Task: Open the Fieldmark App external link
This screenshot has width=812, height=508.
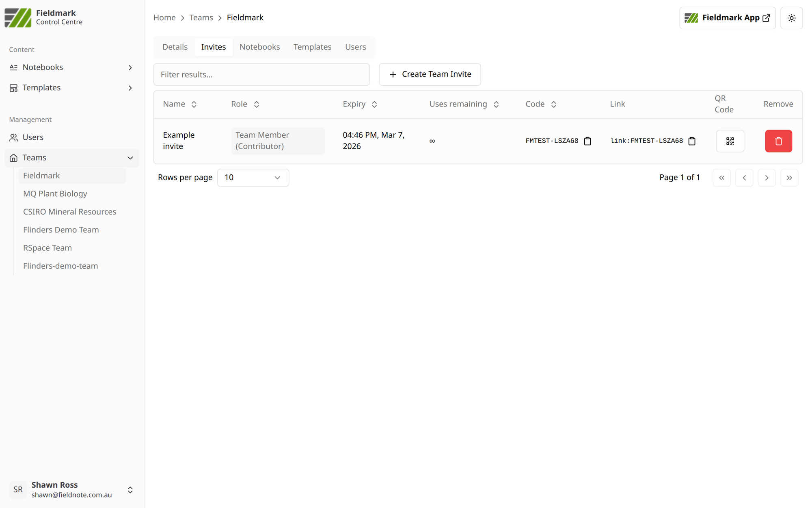Action: click(727, 18)
